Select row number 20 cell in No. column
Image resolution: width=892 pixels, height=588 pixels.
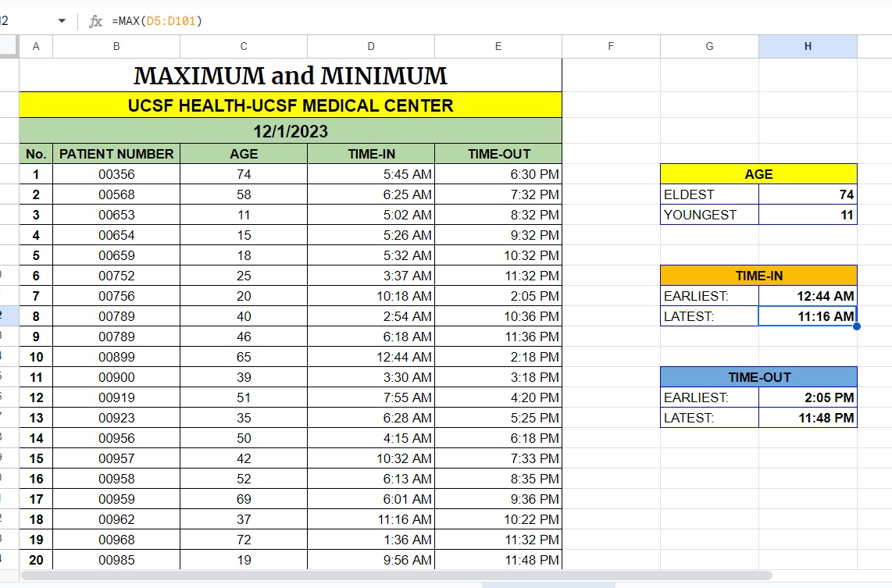[36, 560]
